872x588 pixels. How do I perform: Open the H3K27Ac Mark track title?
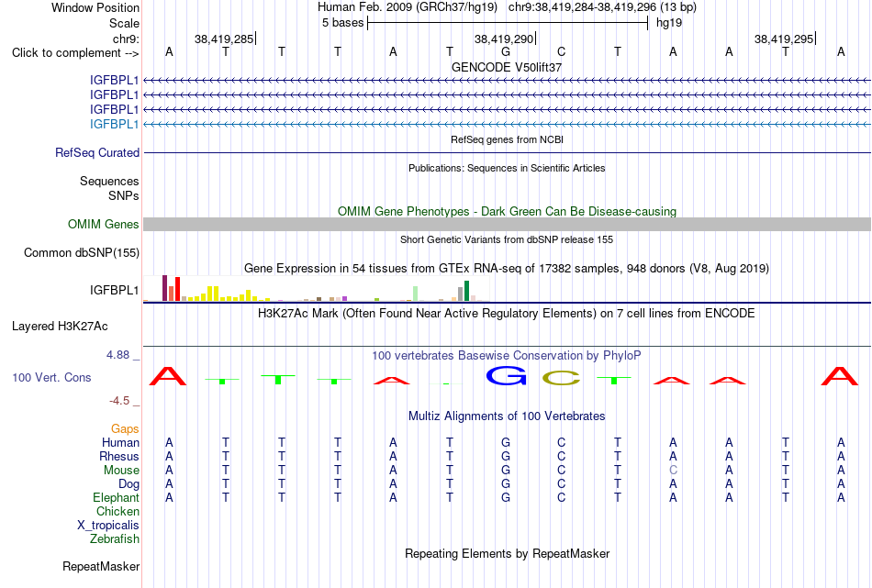pyautogui.click(x=507, y=314)
